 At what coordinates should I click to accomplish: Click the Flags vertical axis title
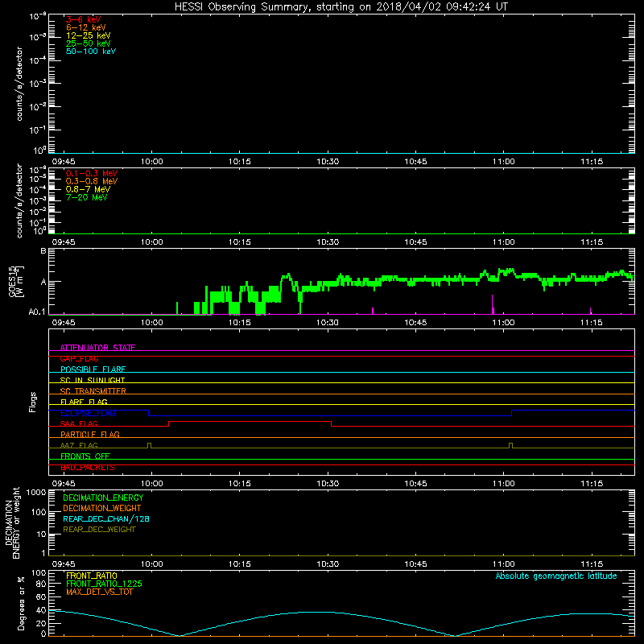[x=33, y=402]
